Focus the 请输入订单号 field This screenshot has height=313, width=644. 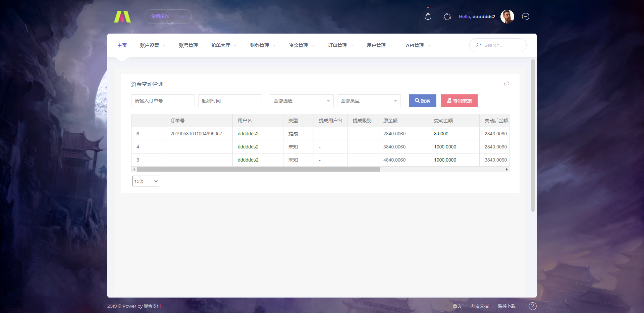click(163, 101)
